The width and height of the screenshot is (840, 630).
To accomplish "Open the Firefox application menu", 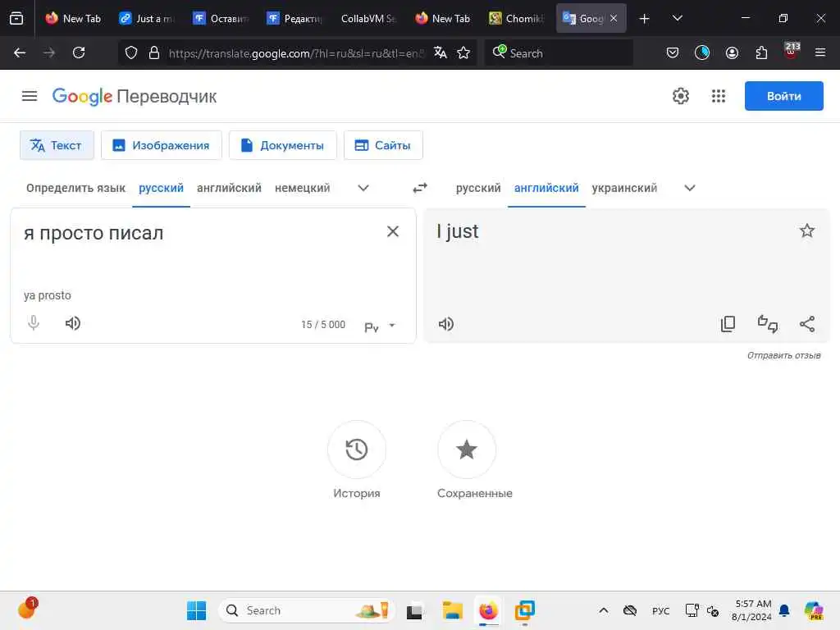I will (x=819, y=52).
